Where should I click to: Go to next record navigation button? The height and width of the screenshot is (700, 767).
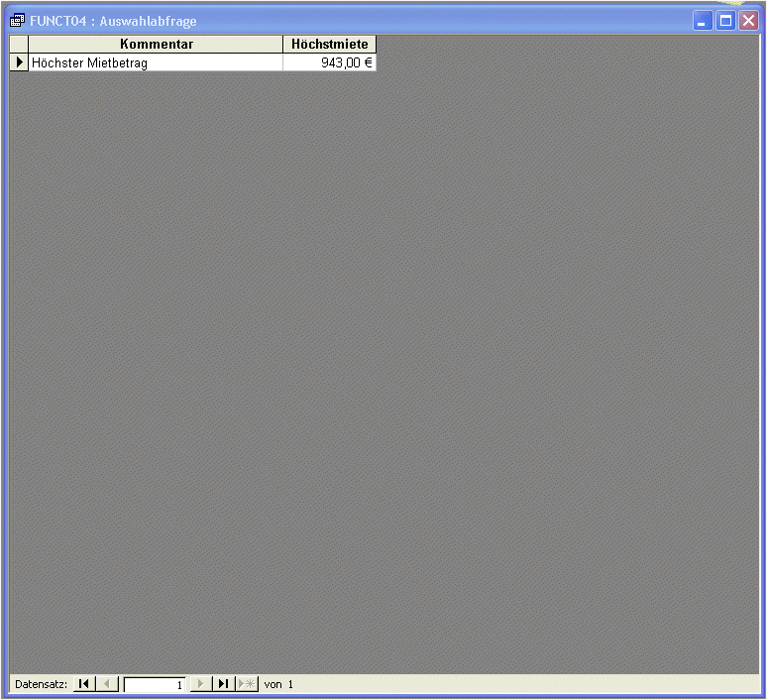click(200, 684)
